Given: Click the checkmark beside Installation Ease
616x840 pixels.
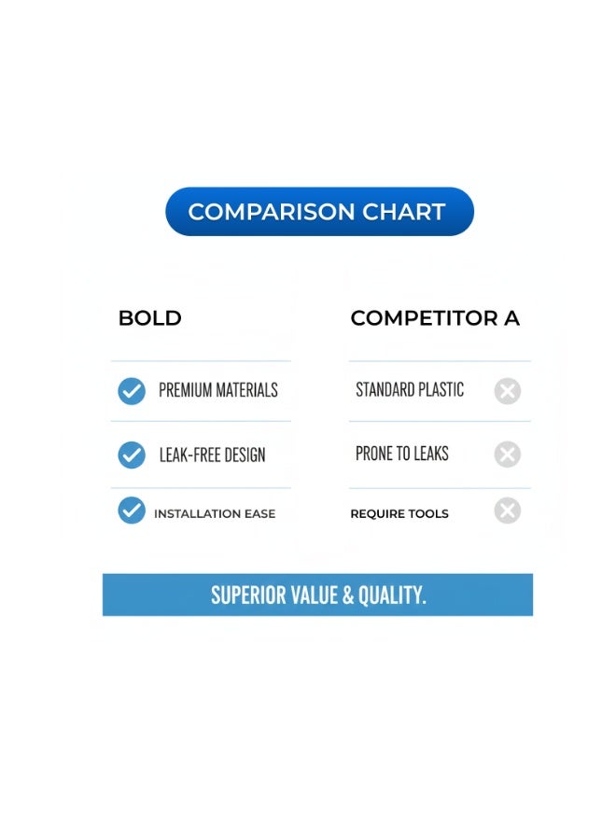Looking at the screenshot, I should [132, 511].
